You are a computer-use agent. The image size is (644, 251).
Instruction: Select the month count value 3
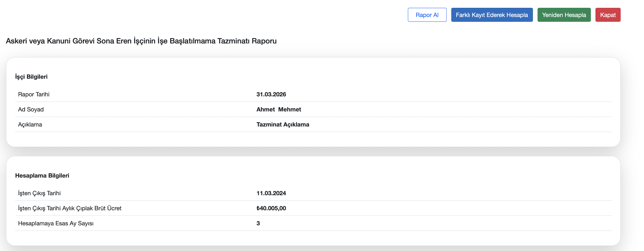[258, 223]
